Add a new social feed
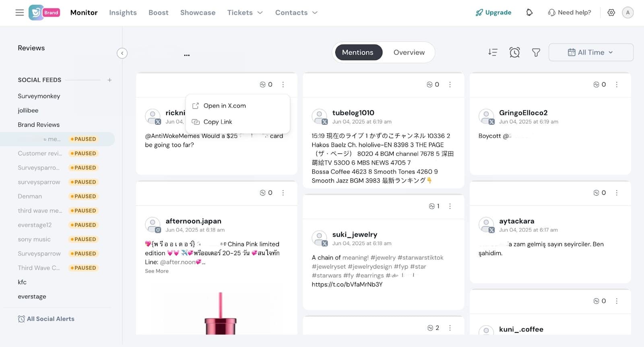The height and width of the screenshot is (347, 644). pyautogui.click(x=109, y=80)
